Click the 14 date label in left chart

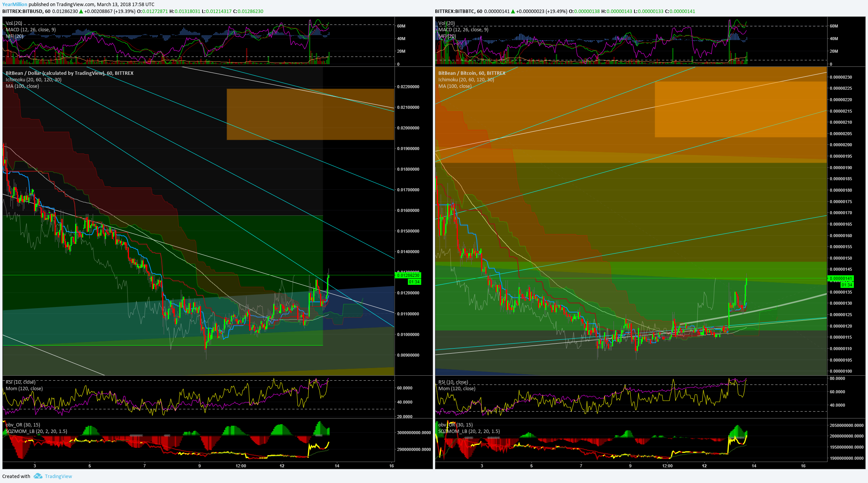337,466
